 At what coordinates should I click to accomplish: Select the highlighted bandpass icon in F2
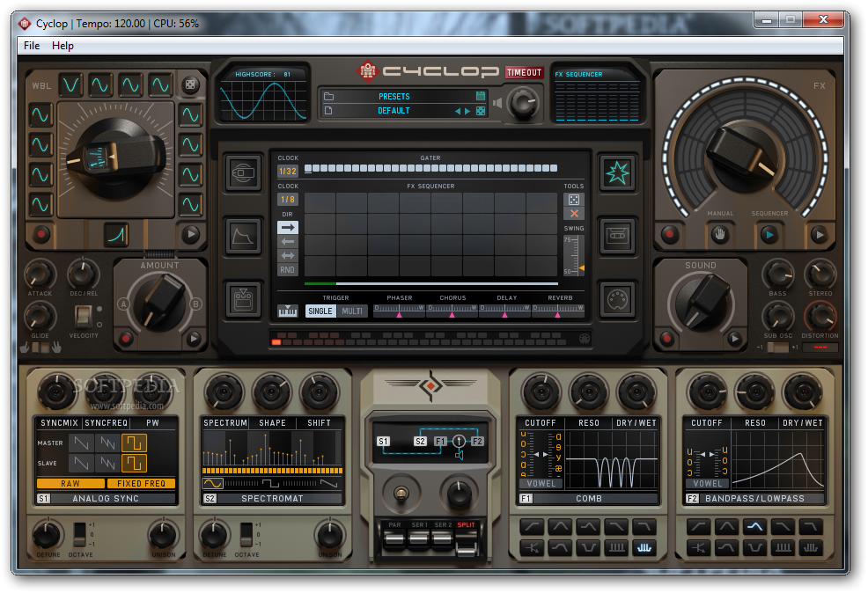pyautogui.click(x=754, y=526)
